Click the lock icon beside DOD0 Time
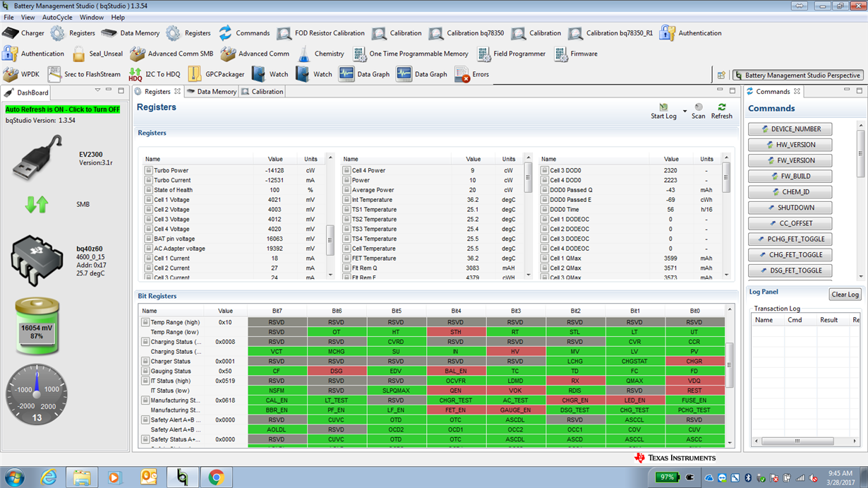 point(545,210)
